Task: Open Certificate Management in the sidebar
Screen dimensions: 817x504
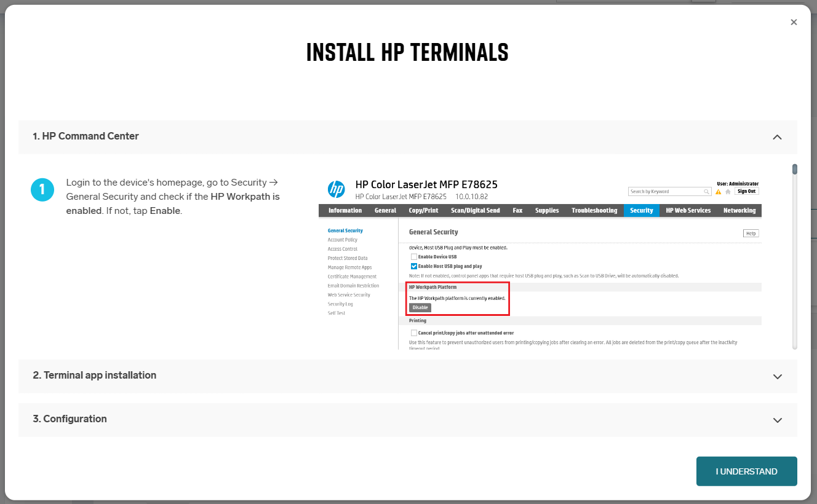Action: click(352, 277)
